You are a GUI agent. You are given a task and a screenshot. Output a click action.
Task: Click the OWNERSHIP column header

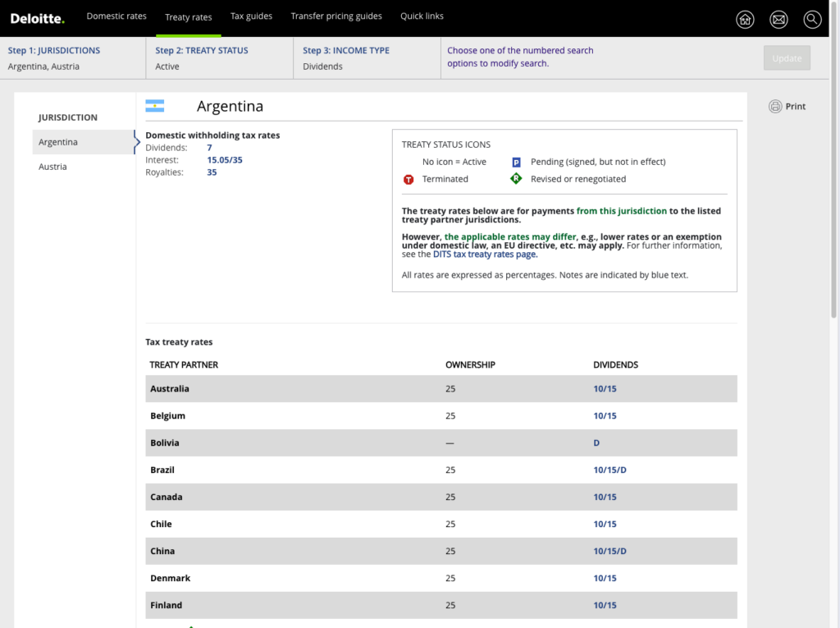point(470,364)
